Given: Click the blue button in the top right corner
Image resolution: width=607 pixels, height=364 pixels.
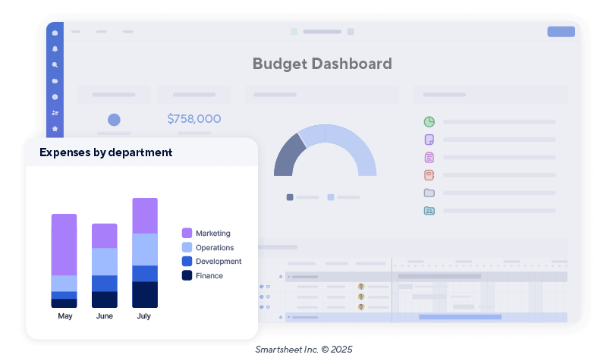Looking at the screenshot, I should (561, 32).
